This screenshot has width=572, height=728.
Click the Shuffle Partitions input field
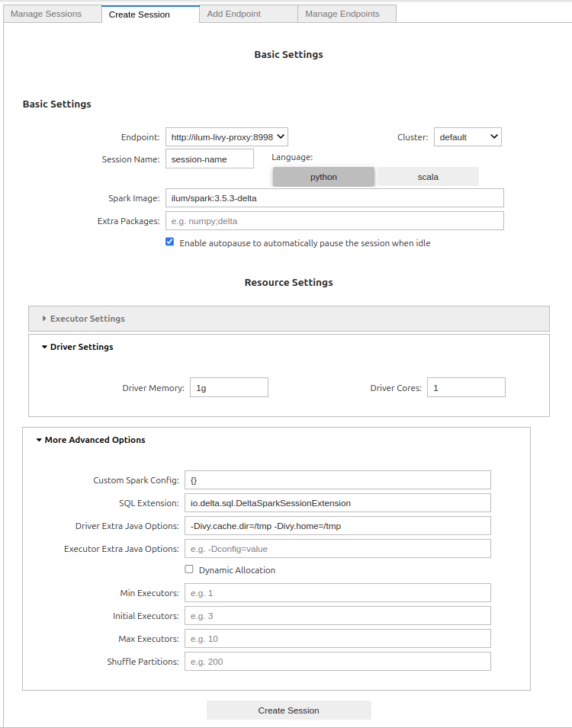(x=337, y=661)
